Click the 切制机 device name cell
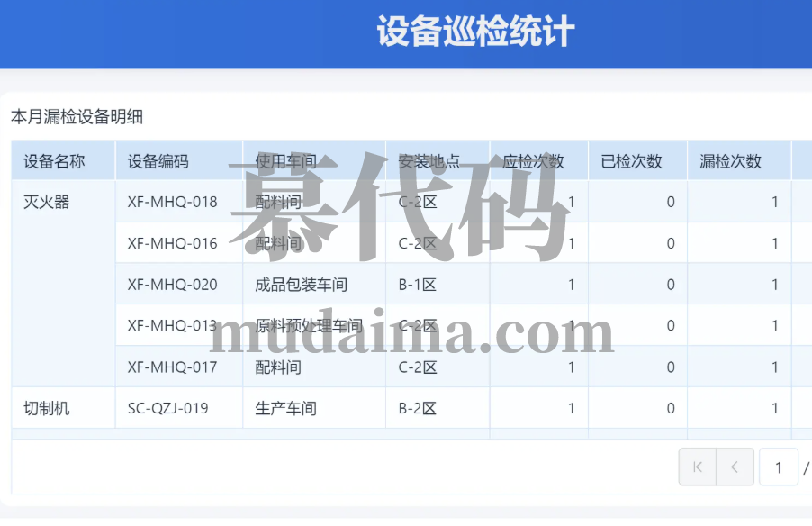This screenshot has height=526, width=812. (x=47, y=408)
